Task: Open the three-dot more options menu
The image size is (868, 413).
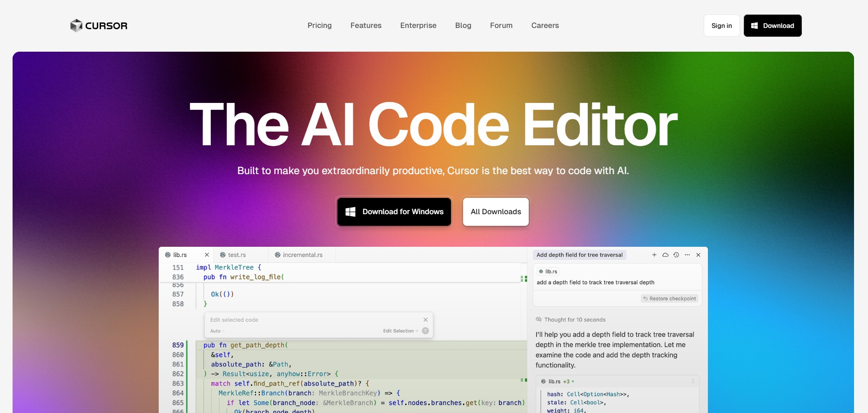Action: point(687,255)
